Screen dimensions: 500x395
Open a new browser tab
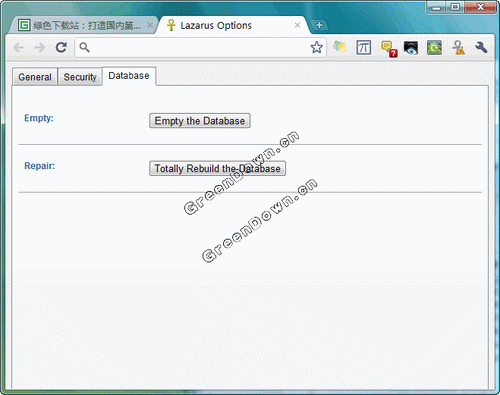[x=319, y=25]
